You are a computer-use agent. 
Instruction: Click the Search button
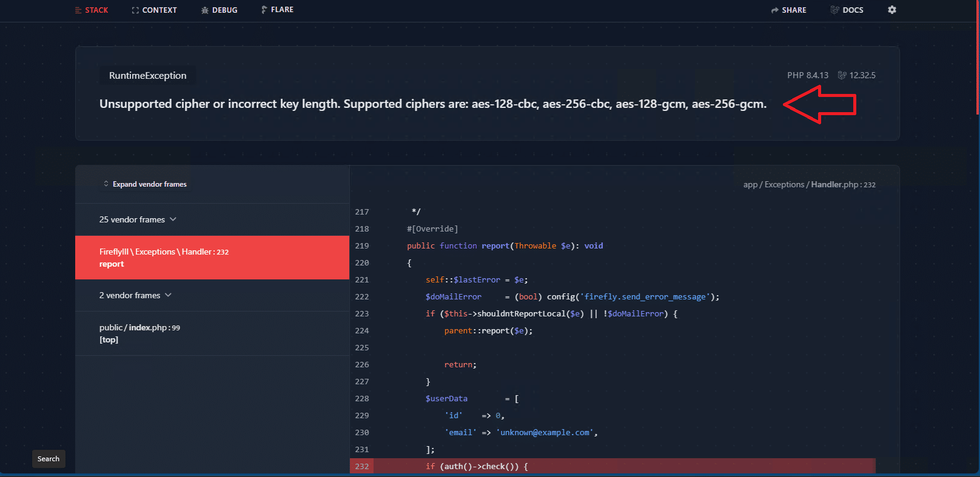(x=49, y=459)
